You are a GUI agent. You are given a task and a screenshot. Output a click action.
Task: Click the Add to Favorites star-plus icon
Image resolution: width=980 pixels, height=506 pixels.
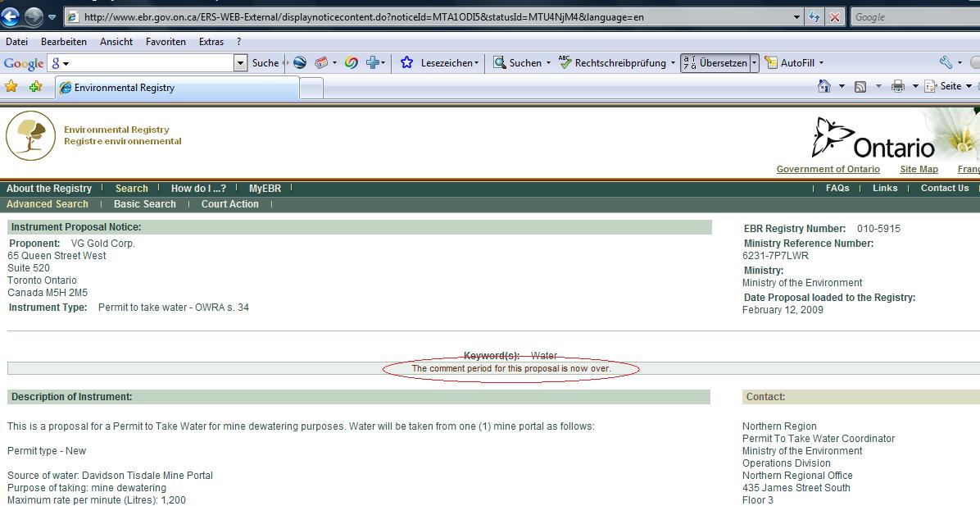click(x=35, y=87)
